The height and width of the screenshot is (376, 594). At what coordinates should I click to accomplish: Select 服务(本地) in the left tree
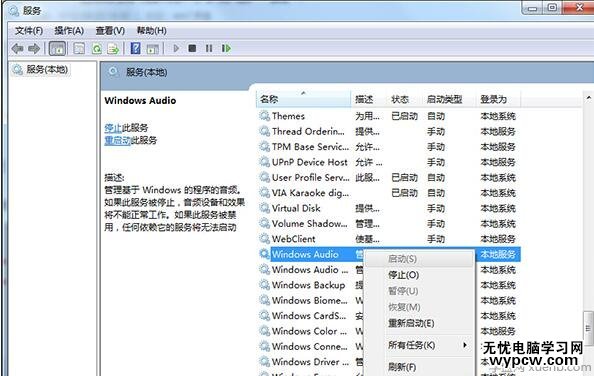tap(47, 69)
